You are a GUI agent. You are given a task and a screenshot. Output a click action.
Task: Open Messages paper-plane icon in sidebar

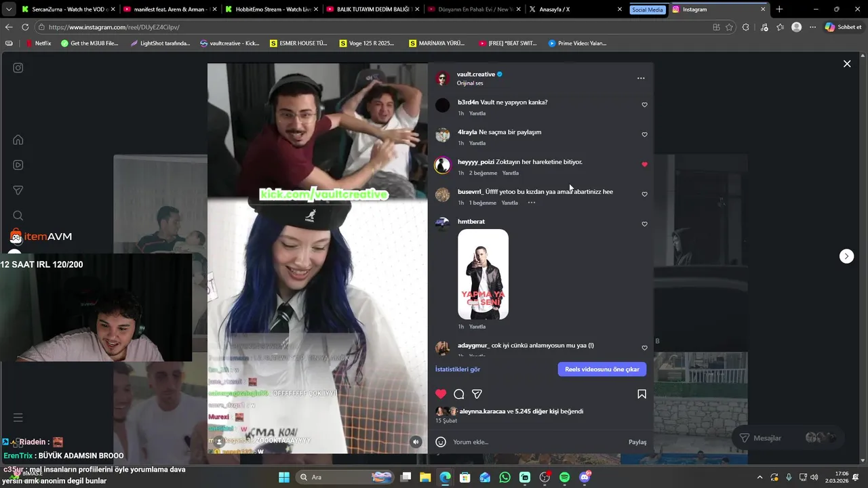pyautogui.click(x=18, y=190)
